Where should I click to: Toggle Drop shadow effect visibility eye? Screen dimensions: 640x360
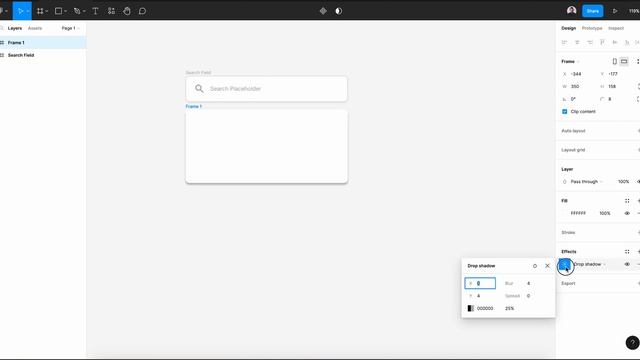(x=627, y=264)
